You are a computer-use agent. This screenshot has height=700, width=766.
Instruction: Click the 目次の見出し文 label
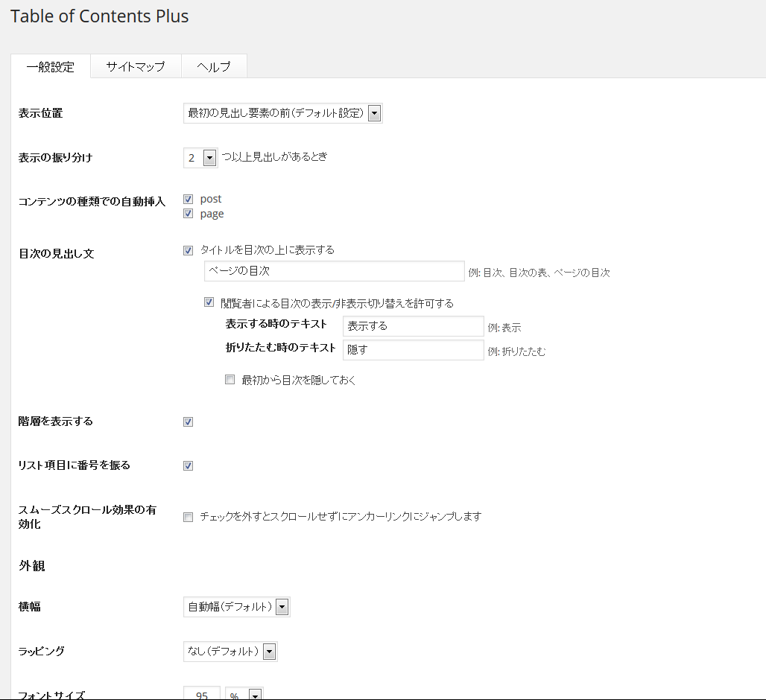coord(56,254)
